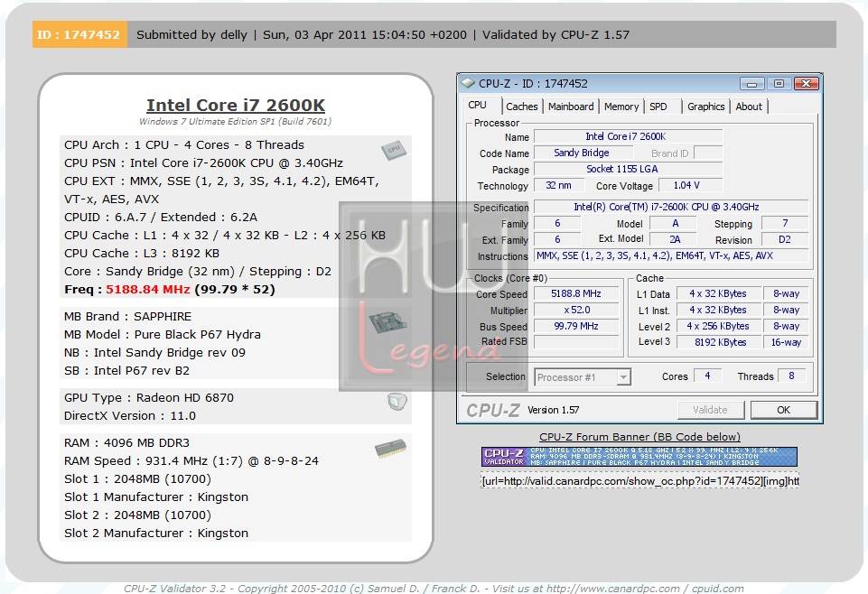Screen dimensions: 868x594
Task: Click the Revision value D2
Action: tap(785, 239)
